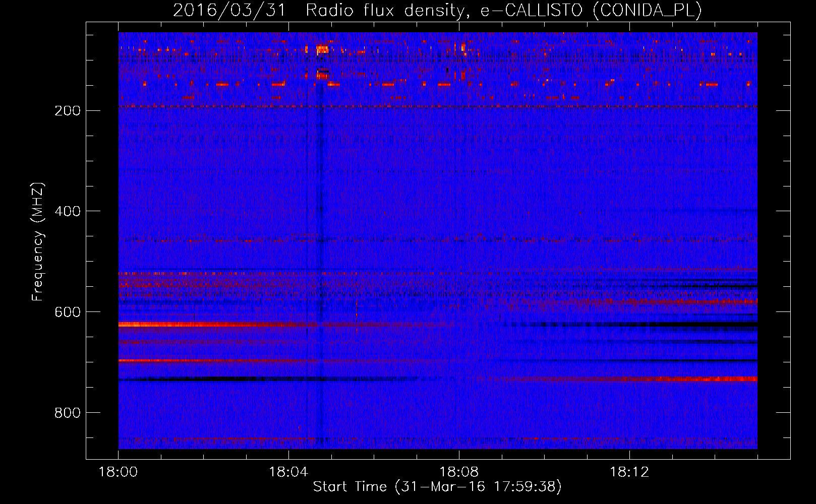816x504 pixels.
Task: Click the "Frequency (MHZ)" axis label
Action: pyautogui.click(x=38, y=241)
